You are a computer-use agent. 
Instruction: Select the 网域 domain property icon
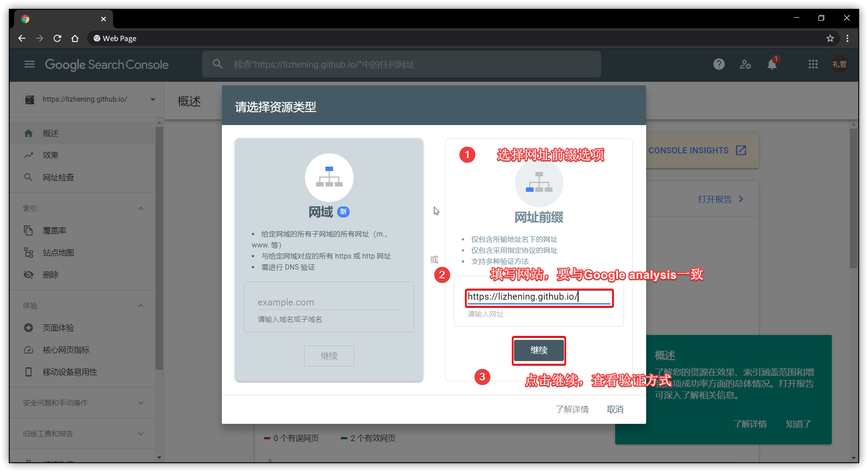tap(329, 178)
